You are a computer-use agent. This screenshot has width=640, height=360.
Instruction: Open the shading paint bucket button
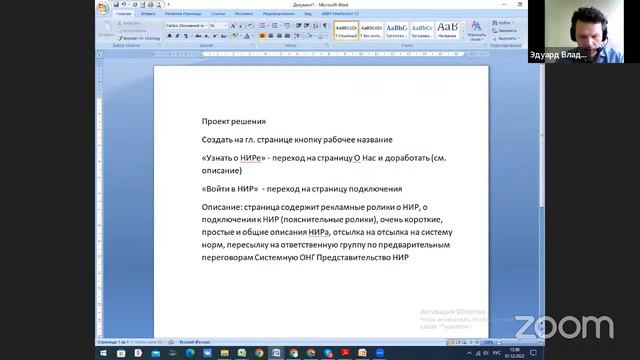[x=309, y=36]
